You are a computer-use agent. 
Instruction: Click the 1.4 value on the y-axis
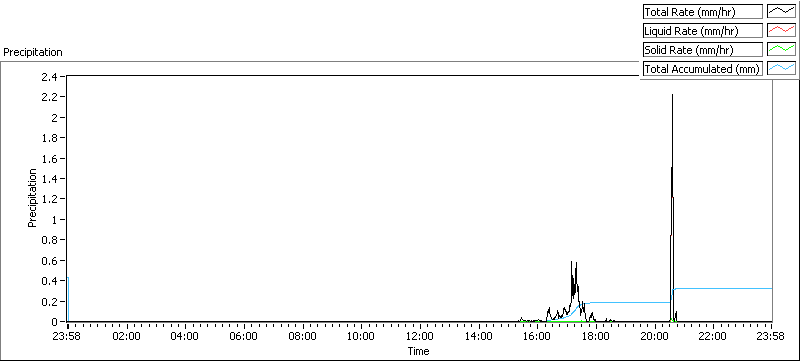click(x=50, y=178)
